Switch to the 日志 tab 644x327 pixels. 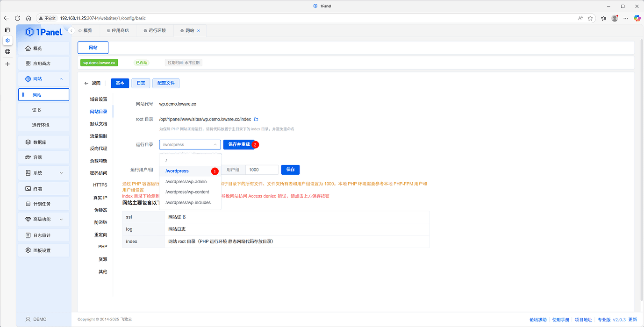(141, 83)
